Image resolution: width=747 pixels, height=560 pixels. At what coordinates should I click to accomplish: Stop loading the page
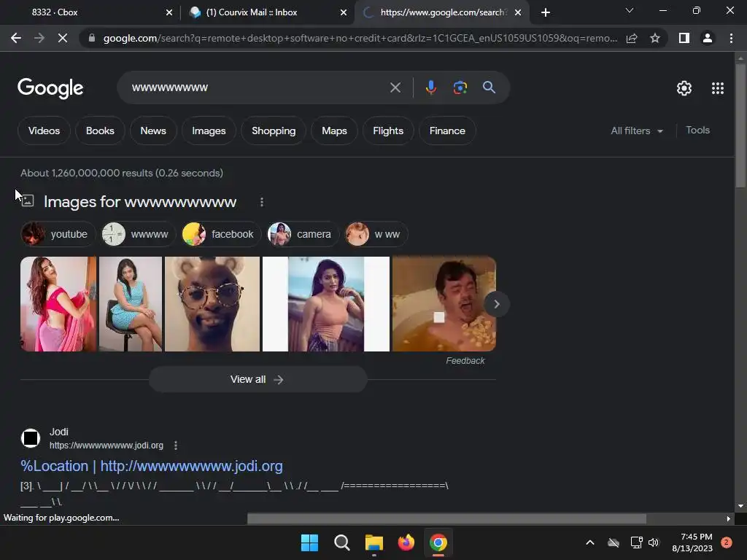pyautogui.click(x=63, y=38)
